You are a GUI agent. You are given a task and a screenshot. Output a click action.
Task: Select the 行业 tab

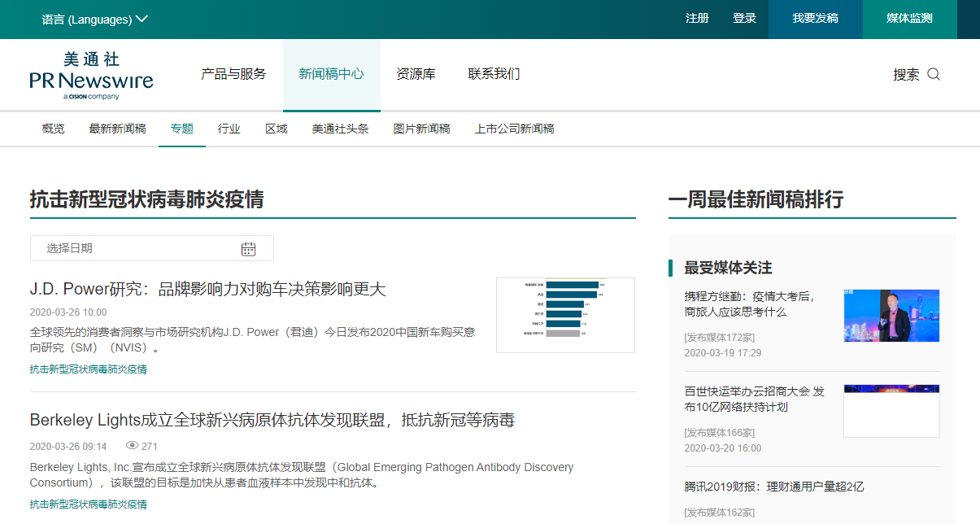point(229,129)
